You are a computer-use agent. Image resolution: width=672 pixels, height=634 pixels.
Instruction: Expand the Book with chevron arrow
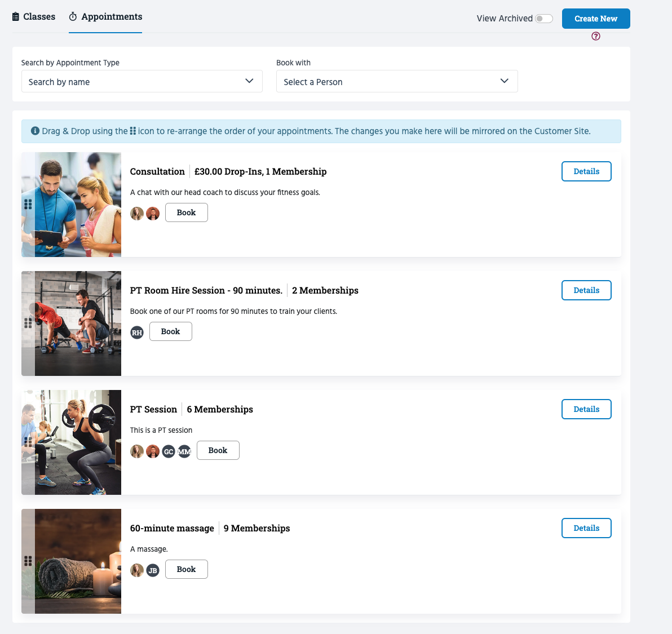(x=504, y=81)
